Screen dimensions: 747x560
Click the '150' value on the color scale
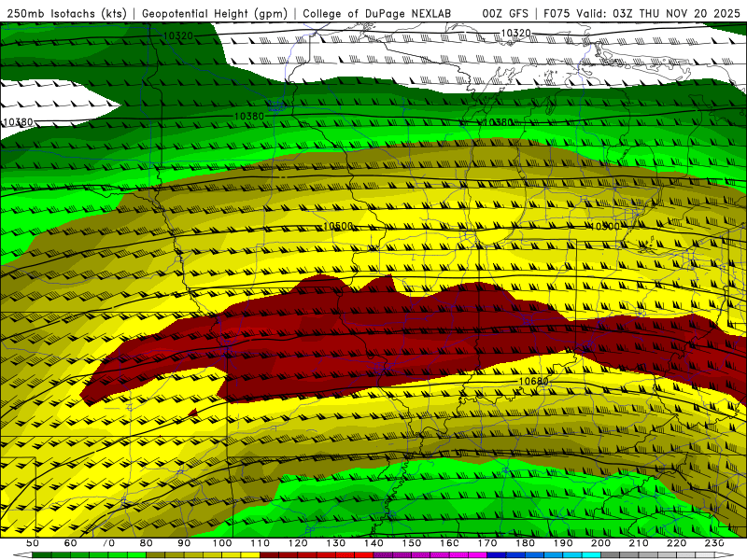(x=411, y=543)
